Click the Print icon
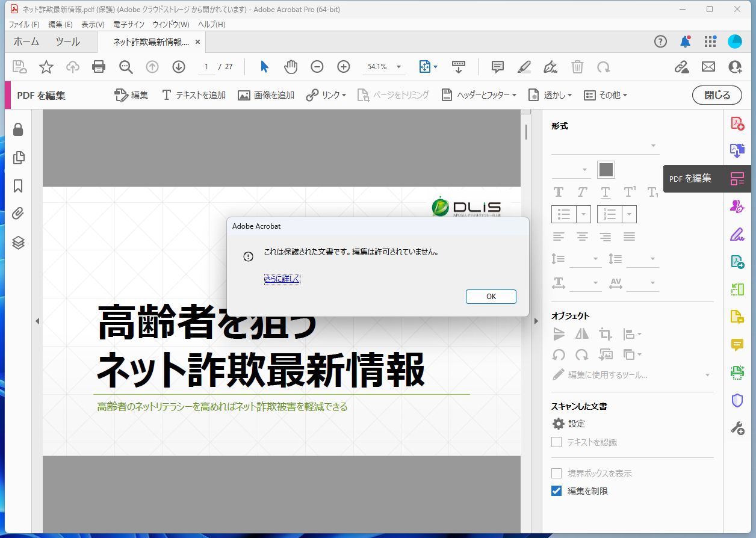 tap(99, 67)
